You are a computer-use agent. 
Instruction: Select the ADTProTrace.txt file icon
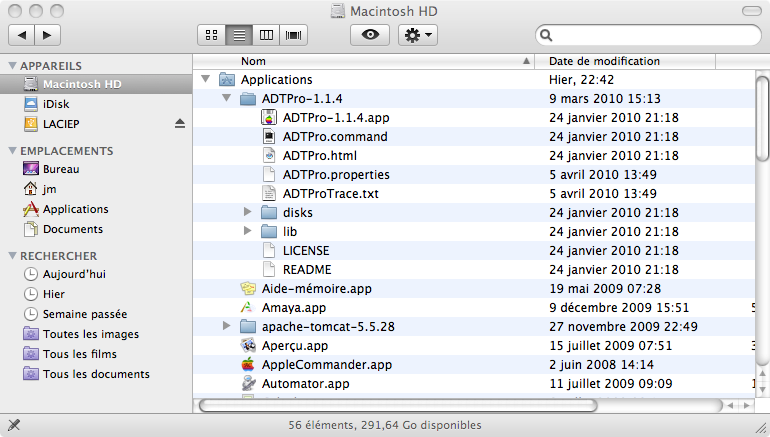pos(269,193)
